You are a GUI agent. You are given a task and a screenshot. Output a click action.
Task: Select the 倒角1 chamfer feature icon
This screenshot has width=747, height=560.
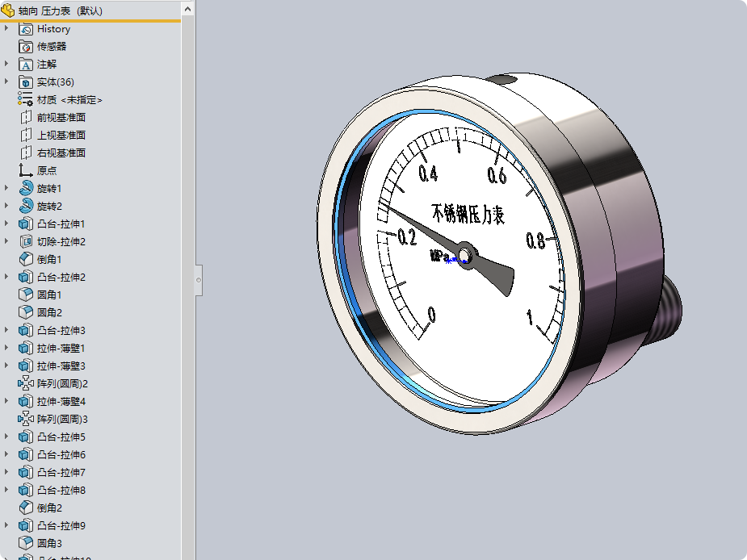coord(26,260)
